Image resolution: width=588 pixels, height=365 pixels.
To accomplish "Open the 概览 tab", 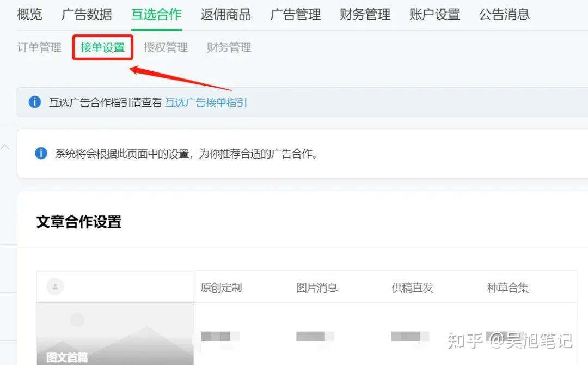I will pos(30,15).
